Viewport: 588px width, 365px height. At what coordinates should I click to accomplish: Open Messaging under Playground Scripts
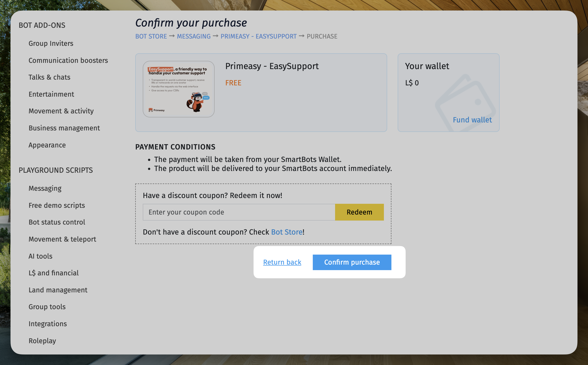[x=45, y=189]
